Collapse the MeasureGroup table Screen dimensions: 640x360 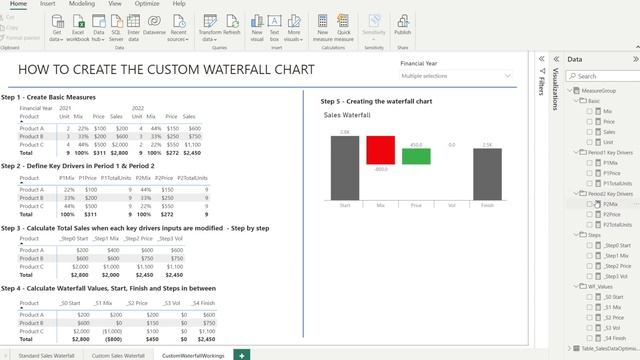tap(570, 90)
